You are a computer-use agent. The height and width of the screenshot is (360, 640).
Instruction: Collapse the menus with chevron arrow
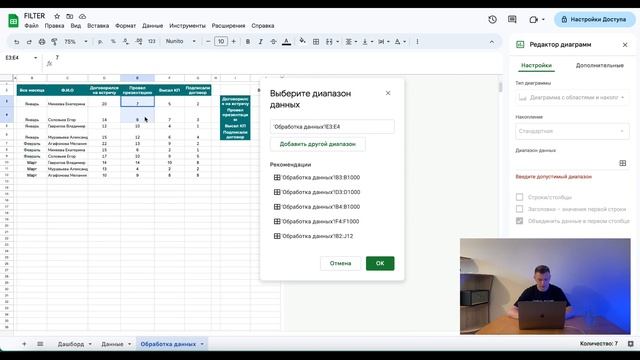click(491, 42)
